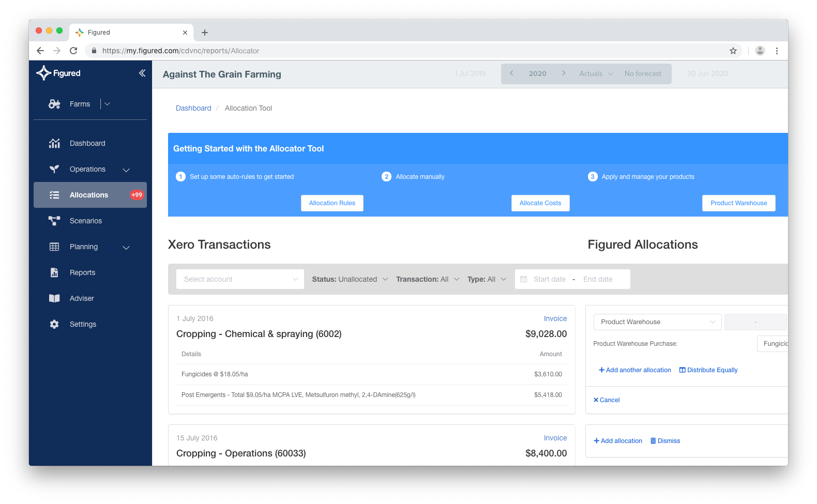Click the Settings gear icon

pyautogui.click(x=54, y=324)
